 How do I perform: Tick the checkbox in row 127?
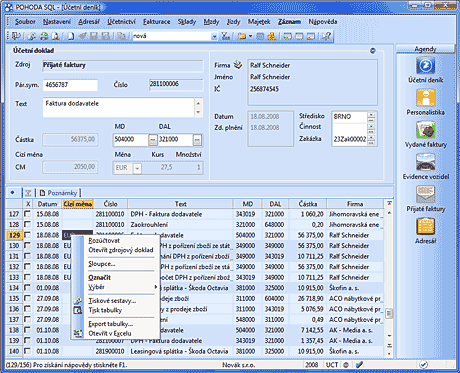point(27,214)
